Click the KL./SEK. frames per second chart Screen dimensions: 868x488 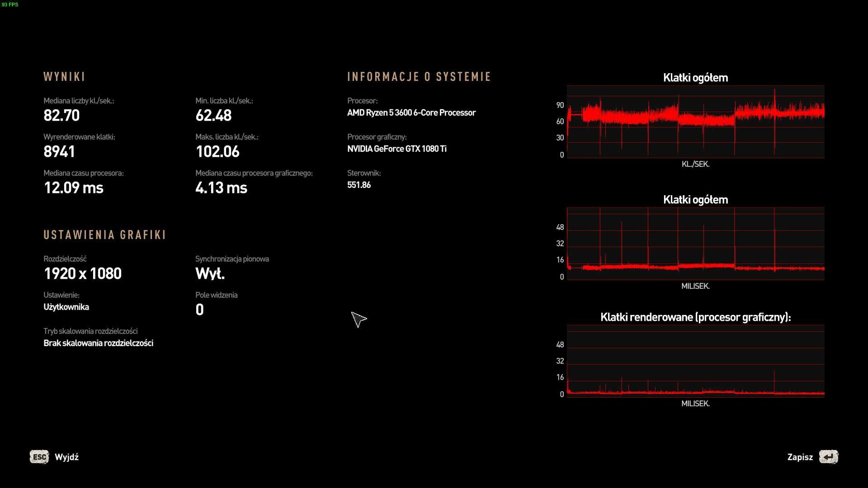pyautogui.click(x=695, y=122)
